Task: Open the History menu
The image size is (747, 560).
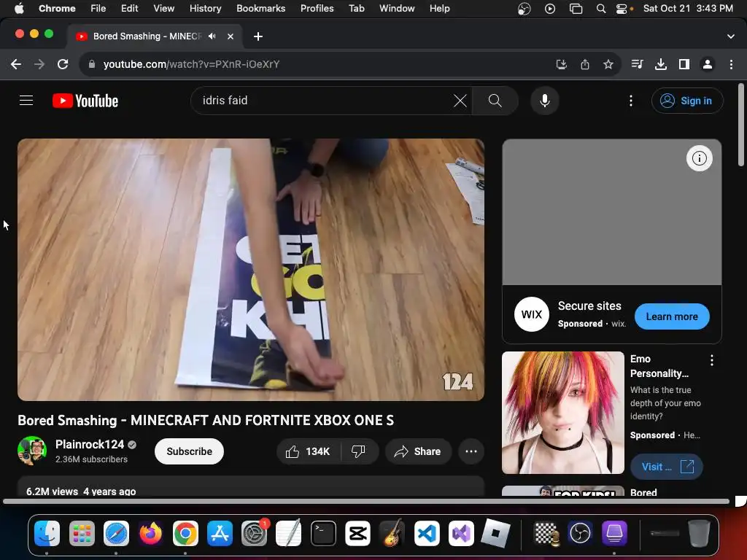Action: [x=205, y=9]
